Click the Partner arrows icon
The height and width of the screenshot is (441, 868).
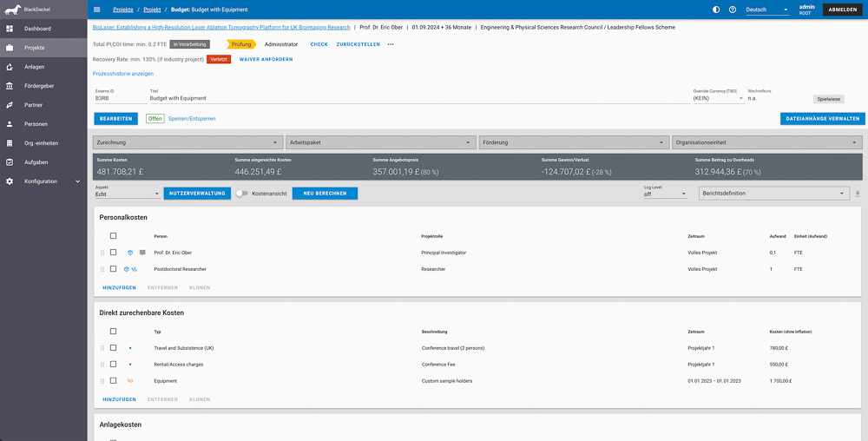pos(10,104)
